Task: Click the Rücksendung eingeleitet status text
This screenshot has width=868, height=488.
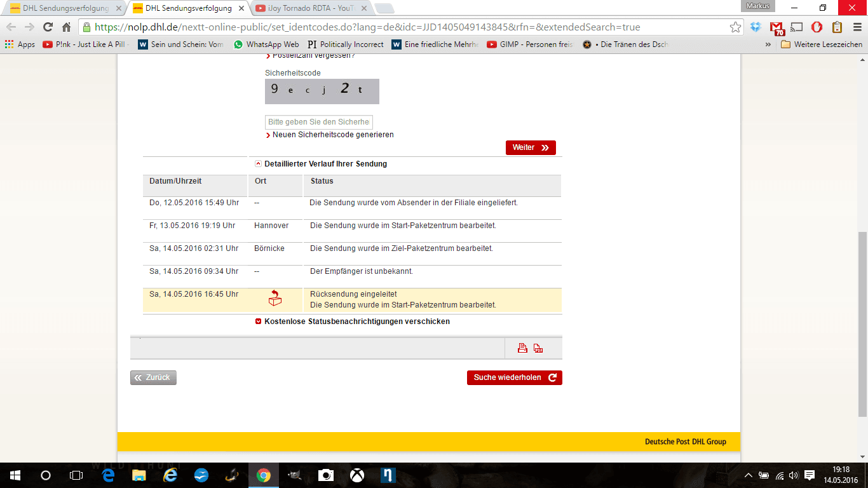Action: click(x=353, y=294)
